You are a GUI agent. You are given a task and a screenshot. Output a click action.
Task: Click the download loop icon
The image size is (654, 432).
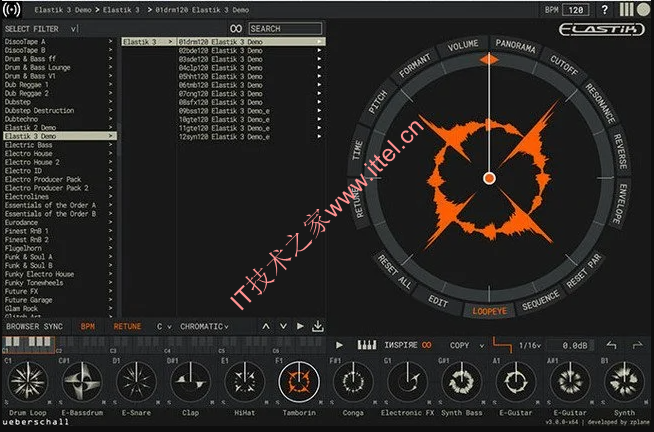pos(318,327)
